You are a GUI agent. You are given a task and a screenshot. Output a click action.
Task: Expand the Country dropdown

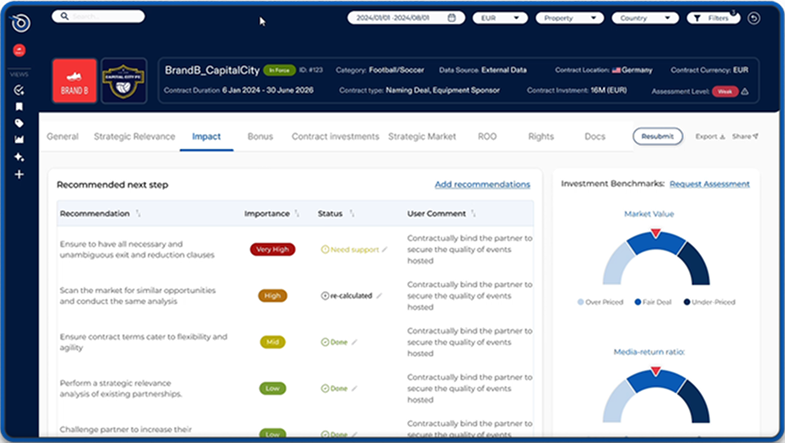pos(647,18)
